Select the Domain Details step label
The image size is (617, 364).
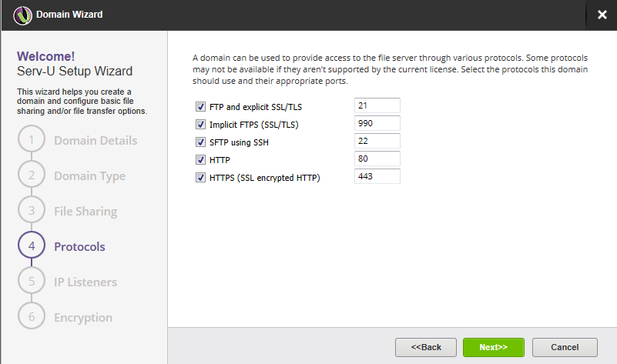pyautogui.click(x=96, y=141)
